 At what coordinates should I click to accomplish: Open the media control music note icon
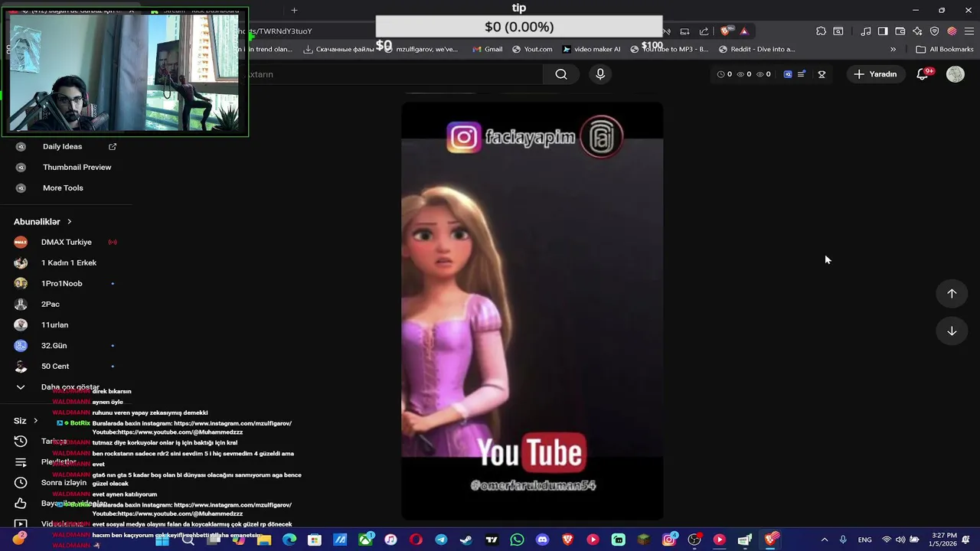(x=865, y=31)
